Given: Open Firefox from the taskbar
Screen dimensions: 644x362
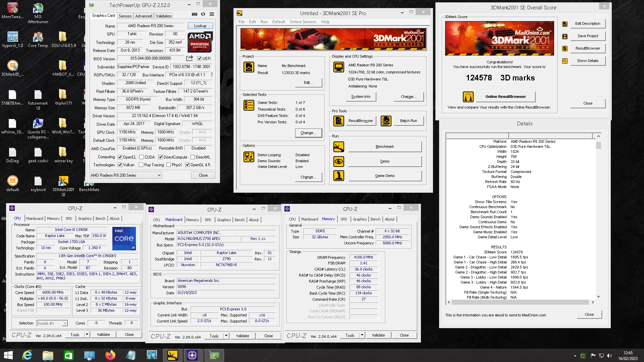Looking at the screenshot, I should pos(110,355).
